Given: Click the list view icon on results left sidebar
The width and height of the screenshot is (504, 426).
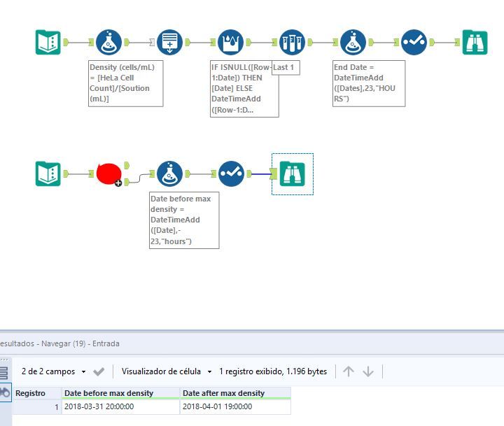Looking at the screenshot, I should [x=3, y=374].
